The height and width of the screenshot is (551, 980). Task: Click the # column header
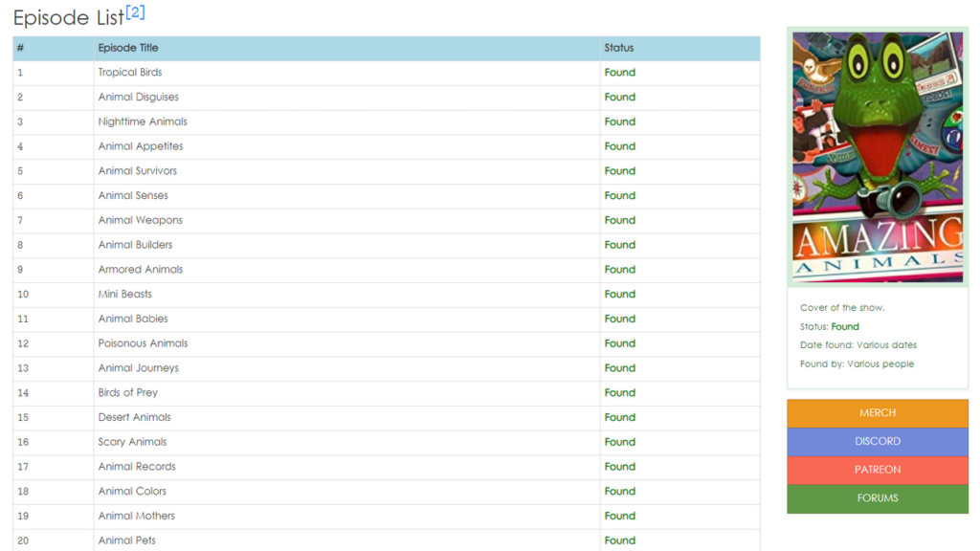[x=20, y=48]
